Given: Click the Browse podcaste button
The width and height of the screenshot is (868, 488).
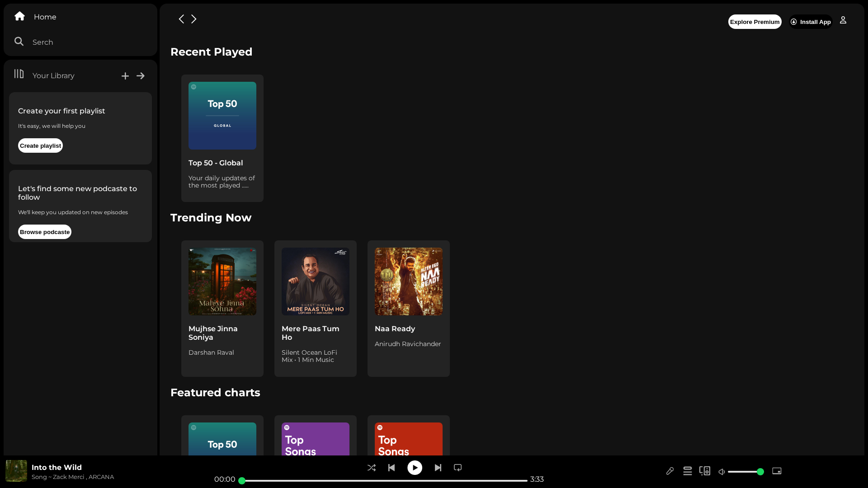Looking at the screenshot, I should click(x=45, y=232).
